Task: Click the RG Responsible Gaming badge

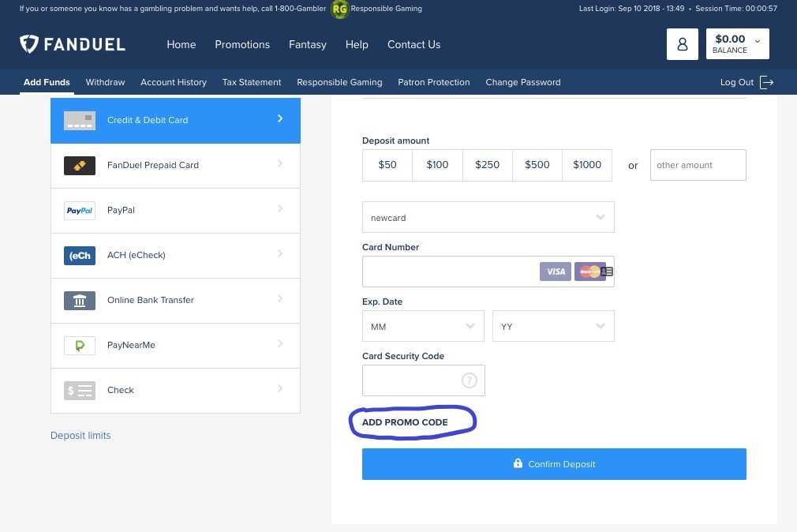Action: click(x=339, y=9)
